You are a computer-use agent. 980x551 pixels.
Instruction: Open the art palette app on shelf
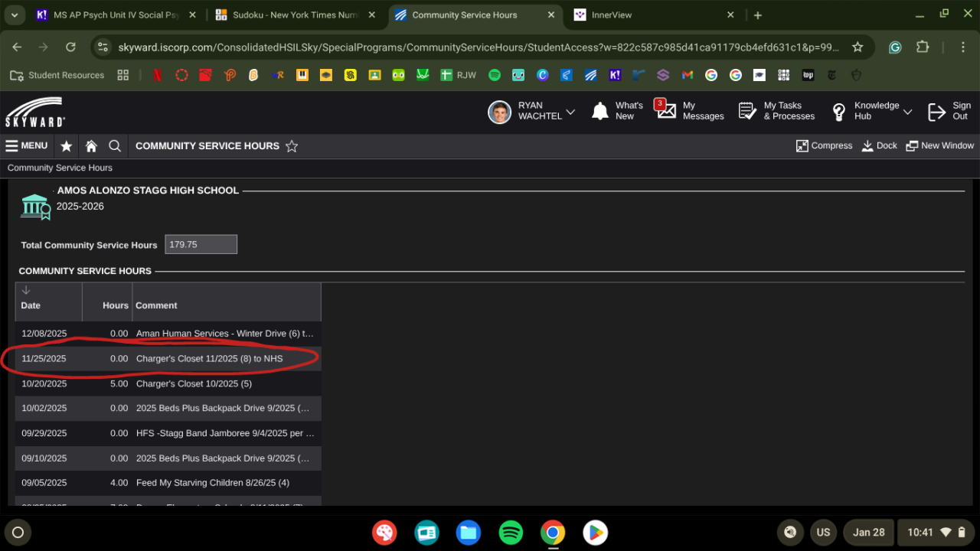click(x=384, y=533)
